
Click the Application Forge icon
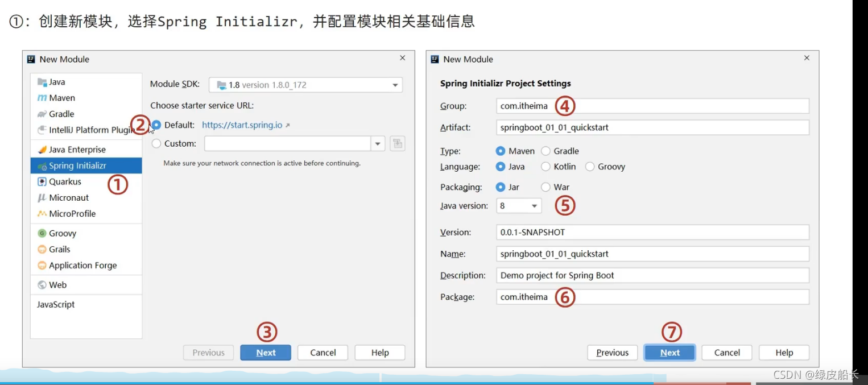coord(42,265)
